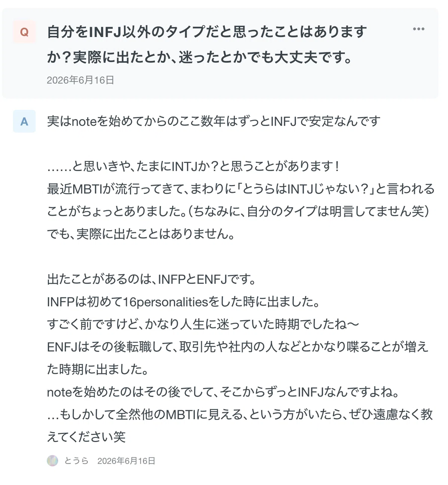The image size is (448, 485).
Task: Click the line ……と思いきや、たまにINTJか?
Action: [x=193, y=166]
